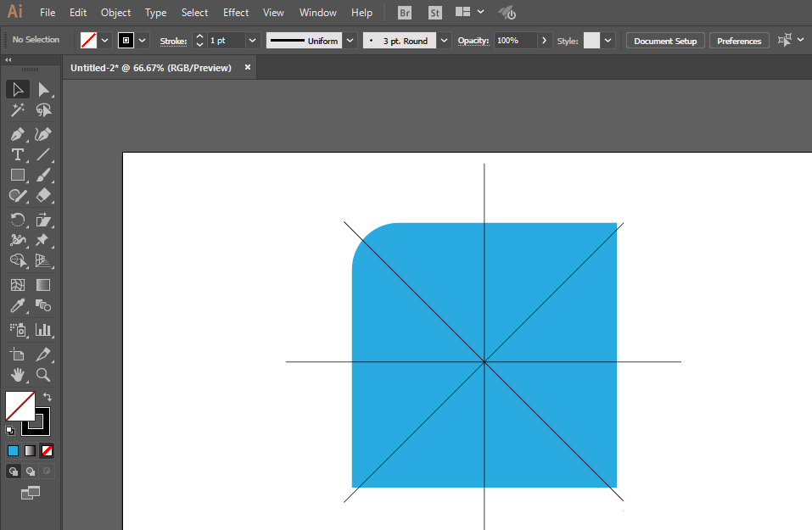Choose the Direct Selection tool
The height and width of the screenshot is (530, 812).
click(43, 90)
